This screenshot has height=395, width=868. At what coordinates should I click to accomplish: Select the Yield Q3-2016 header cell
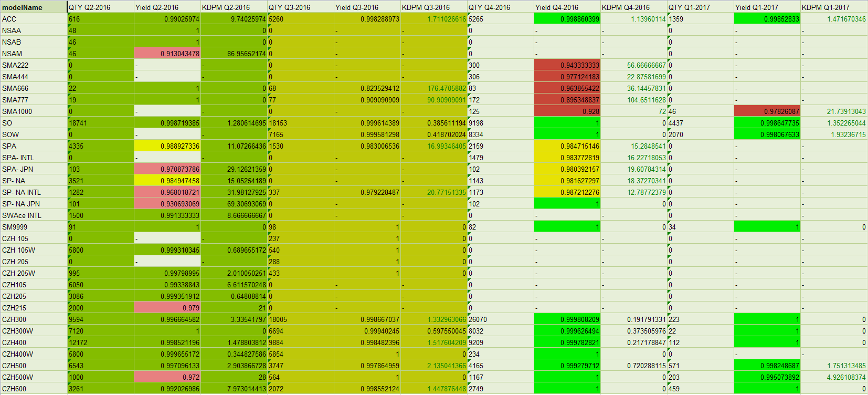coord(367,7)
